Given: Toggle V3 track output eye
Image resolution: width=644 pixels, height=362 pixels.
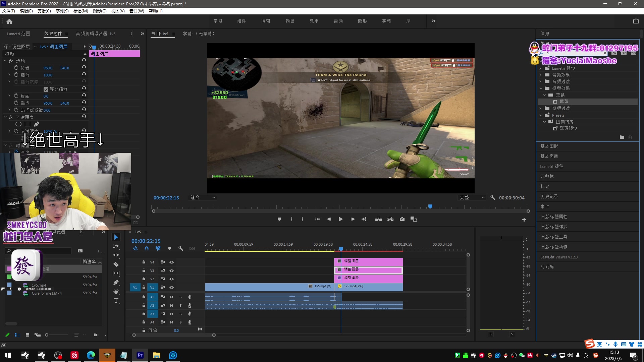Looking at the screenshot, I should (x=171, y=271).
